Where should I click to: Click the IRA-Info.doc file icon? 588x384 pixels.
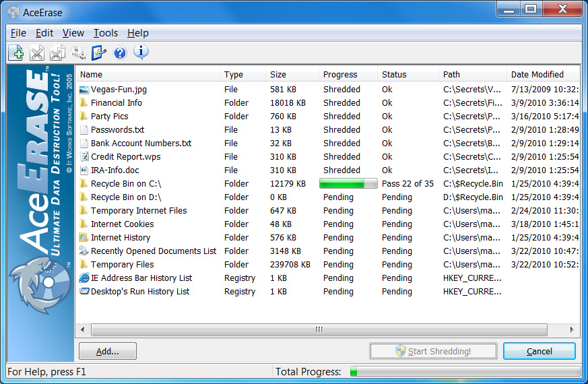(x=84, y=170)
